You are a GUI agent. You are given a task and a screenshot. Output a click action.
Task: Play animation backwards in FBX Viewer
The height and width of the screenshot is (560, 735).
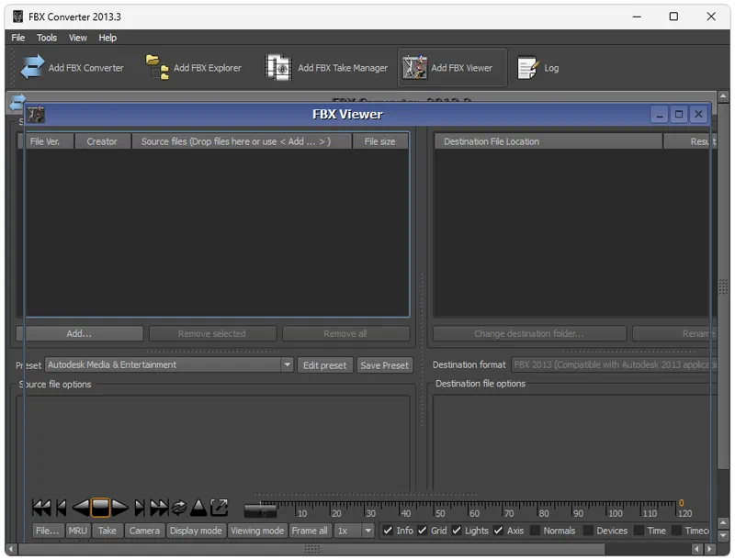coord(81,508)
